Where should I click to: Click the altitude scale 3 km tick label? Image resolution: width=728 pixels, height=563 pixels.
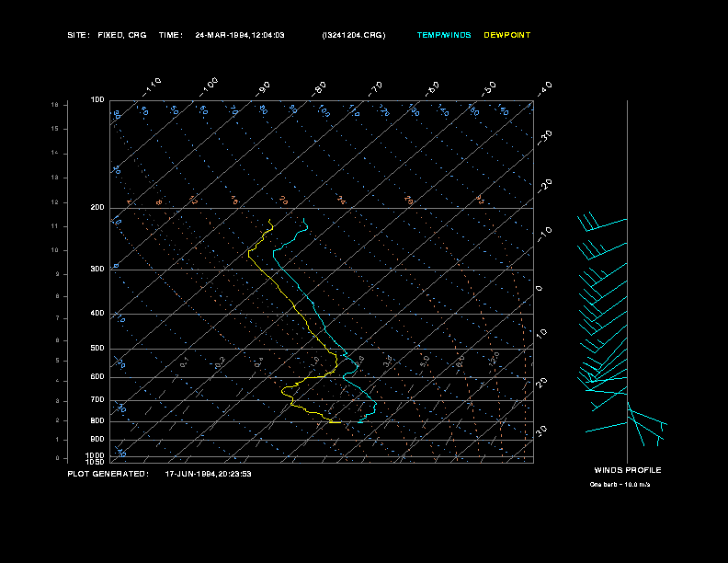(x=58, y=401)
